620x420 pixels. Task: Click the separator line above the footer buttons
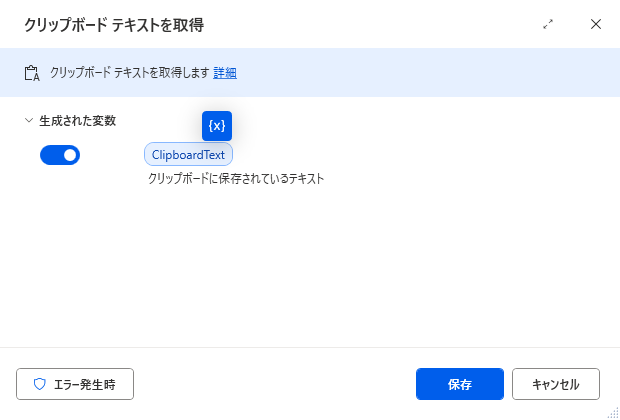coord(310,348)
